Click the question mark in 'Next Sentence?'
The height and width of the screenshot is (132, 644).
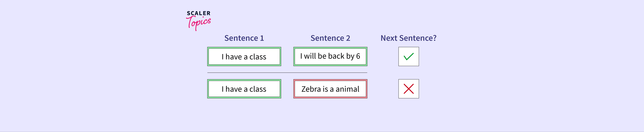(x=434, y=38)
